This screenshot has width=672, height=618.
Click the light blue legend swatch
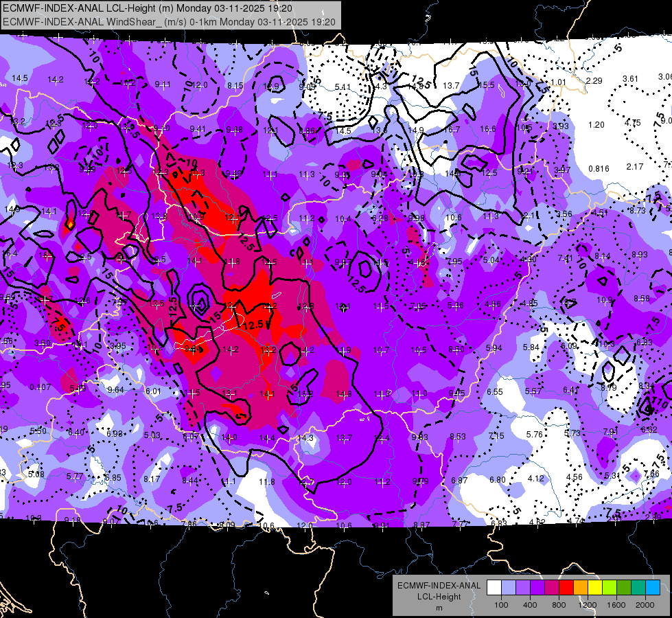[653, 588]
